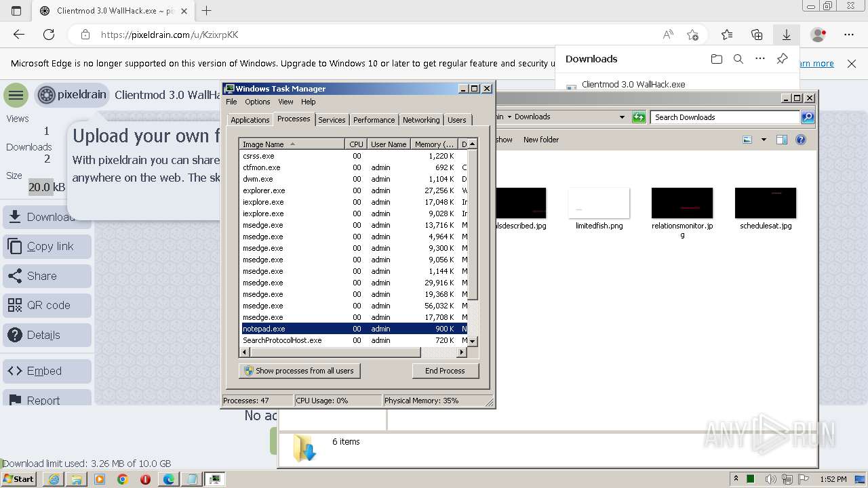The width and height of the screenshot is (868, 488).
Task: Sort processes by CPU column
Action: click(357, 144)
